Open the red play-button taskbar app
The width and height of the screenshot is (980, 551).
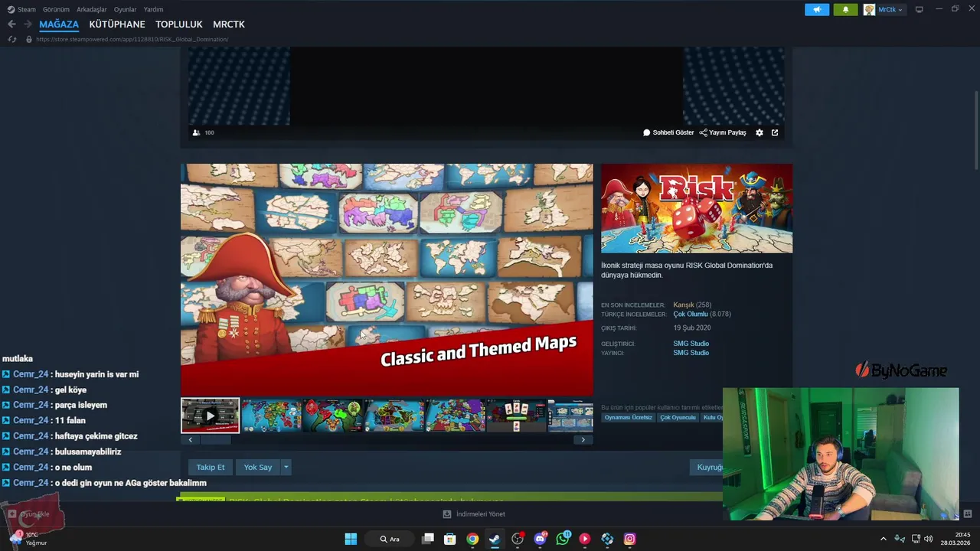(585, 539)
